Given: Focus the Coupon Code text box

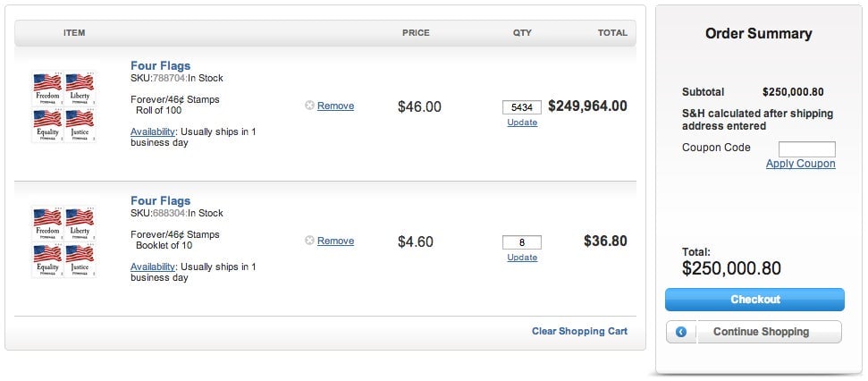Looking at the screenshot, I should pyautogui.click(x=807, y=149).
